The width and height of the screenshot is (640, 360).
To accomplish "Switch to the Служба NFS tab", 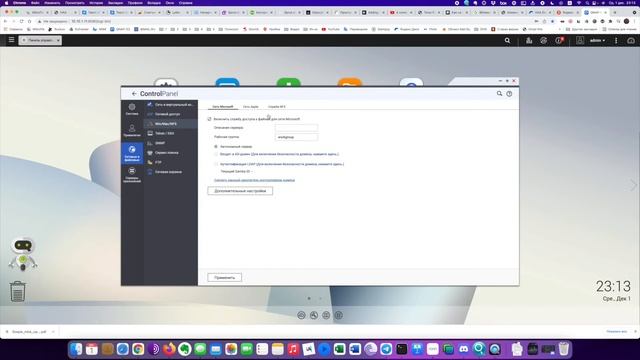I will click(x=277, y=107).
